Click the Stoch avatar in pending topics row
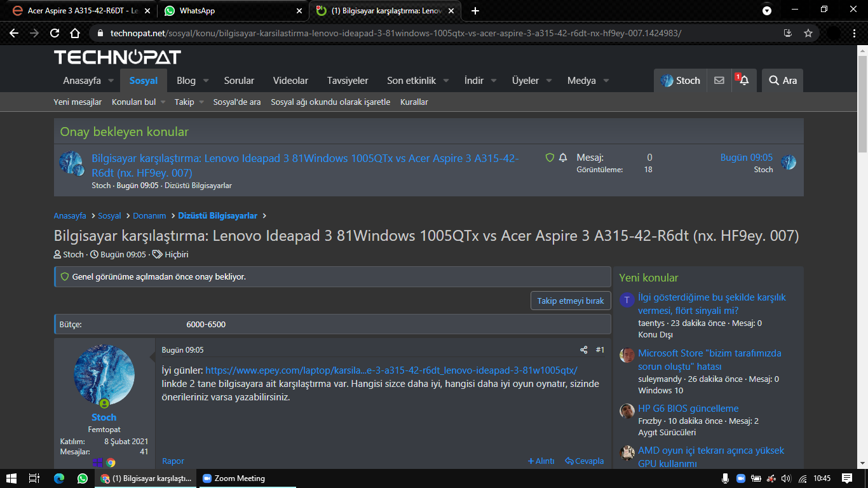 72,163
